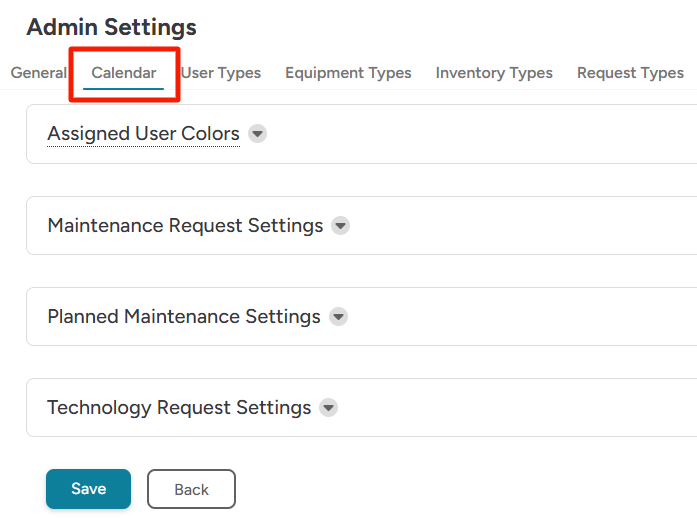Image resolution: width=697 pixels, height=531 pixels.
Task: Select the Calendar tab
Action: (x=124, y=73)
